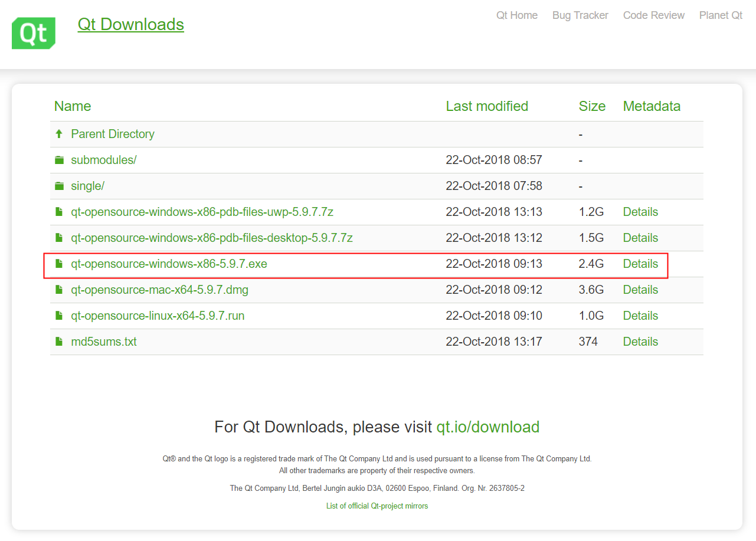
Task: Follow the qt.io/download link
Action: (x=487, y=427)
